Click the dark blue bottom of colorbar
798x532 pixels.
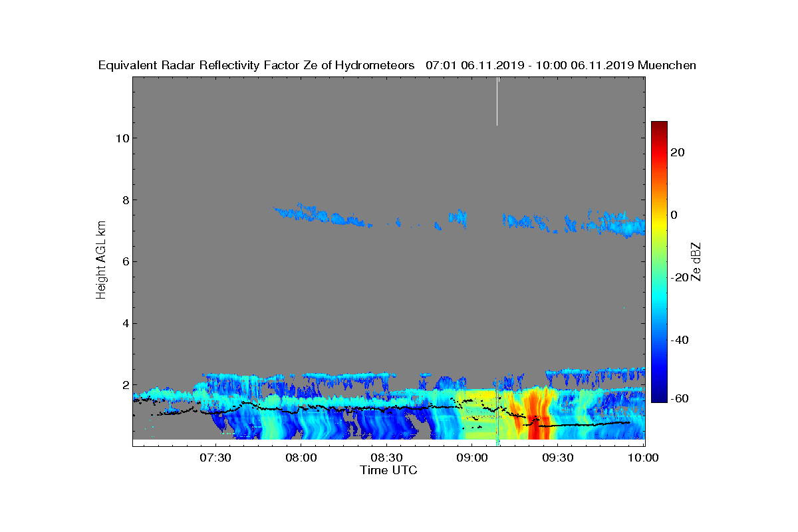(x=659, y=397)
